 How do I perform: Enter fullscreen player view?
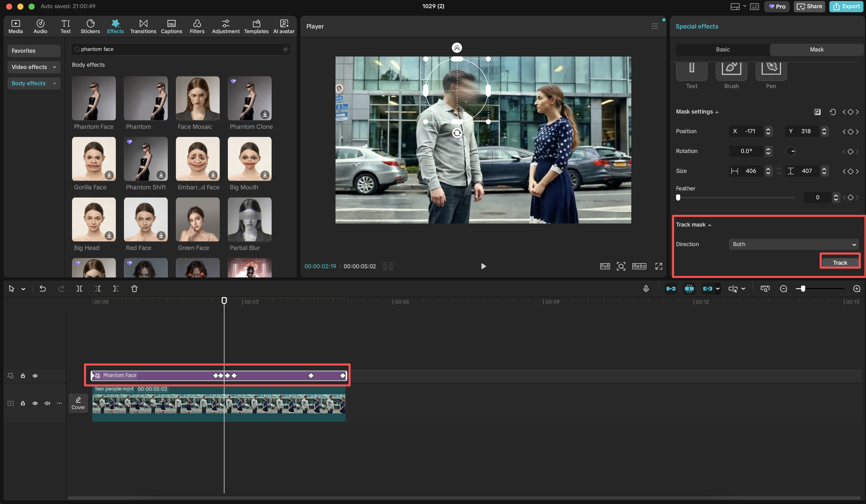[x=659, y=266]
